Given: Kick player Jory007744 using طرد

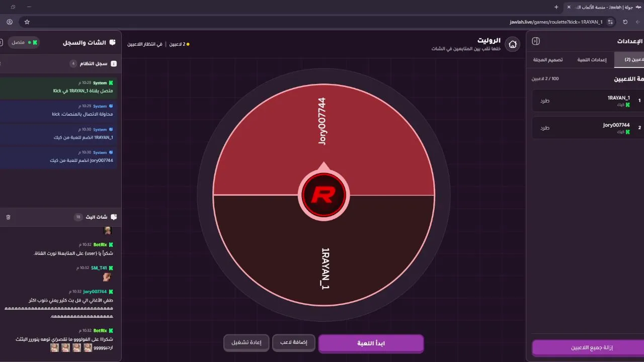Looking at the screenshot, I should click(545, 128).
